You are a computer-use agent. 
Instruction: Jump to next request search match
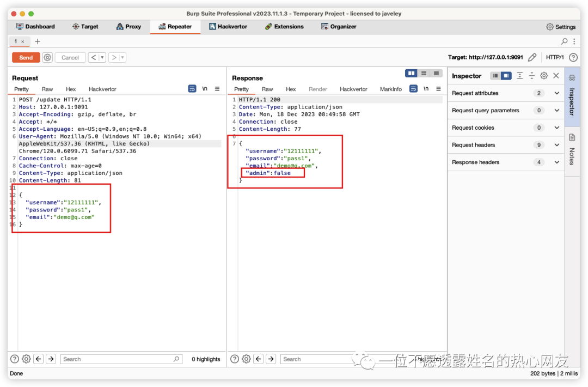point(51,359)
